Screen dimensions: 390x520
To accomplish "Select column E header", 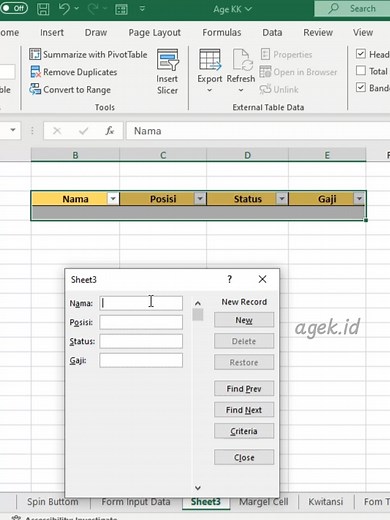I will (327, 155).
